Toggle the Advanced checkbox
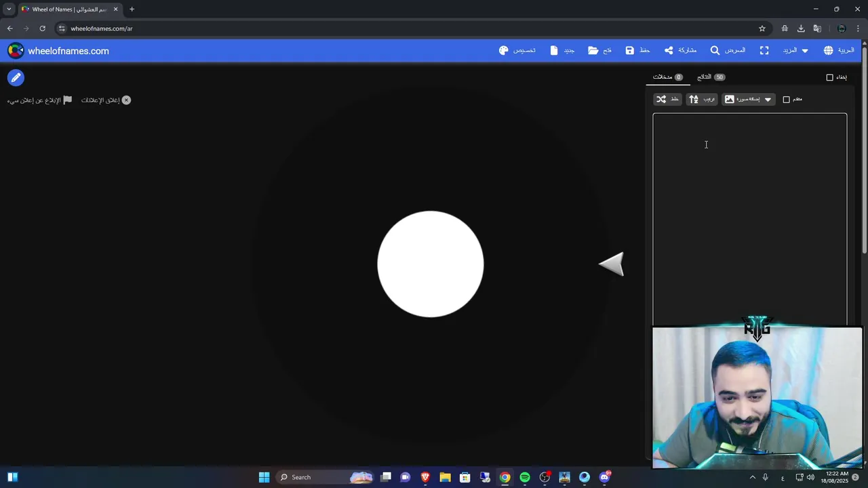Screen dimensions: 868x488 (x=787, y=100)
